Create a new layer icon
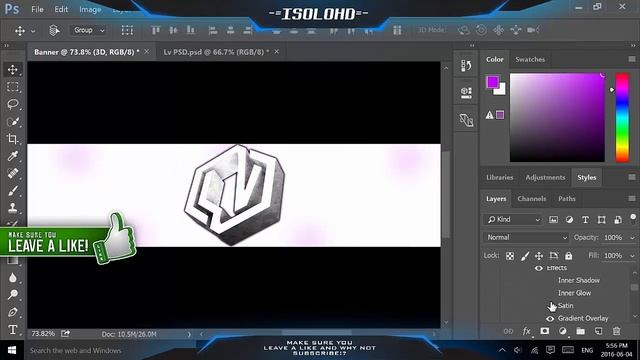 pos(598,331)
